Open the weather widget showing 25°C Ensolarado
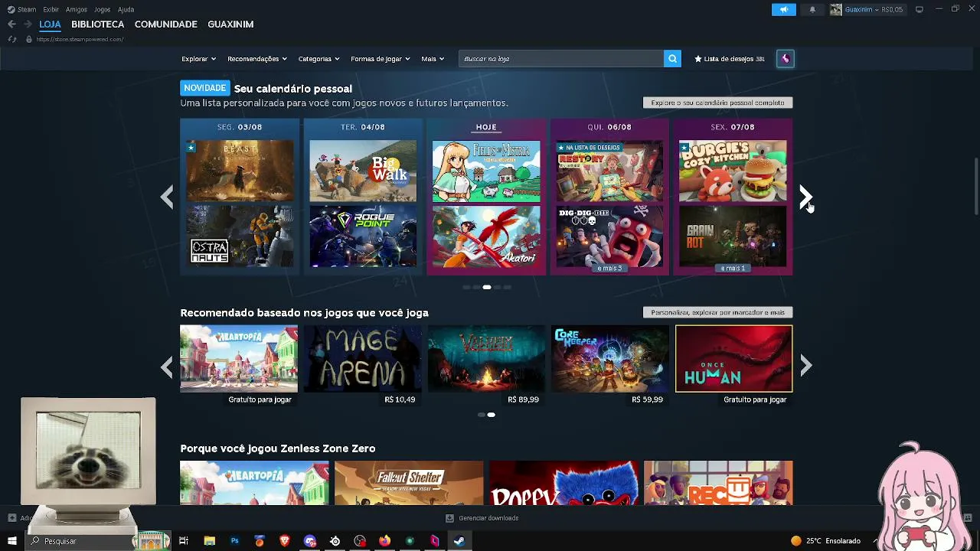 coord(826,541)
